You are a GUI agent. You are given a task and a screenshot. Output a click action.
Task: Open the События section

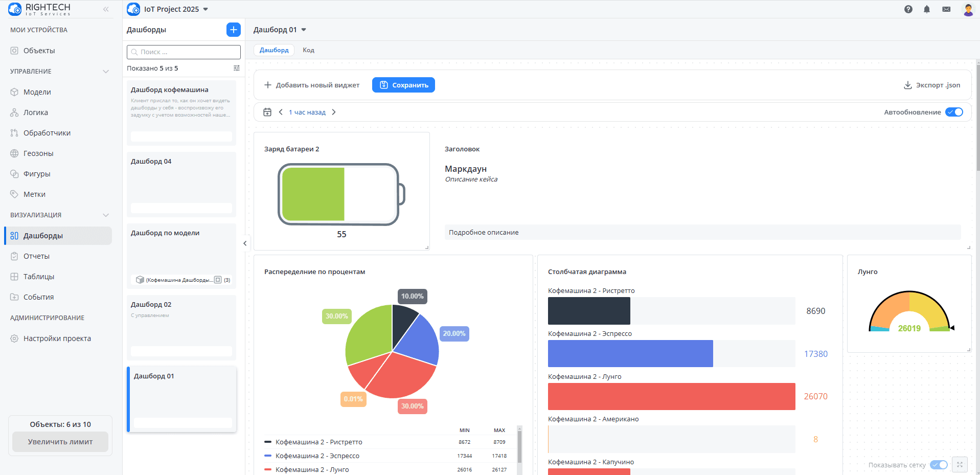[x=37, y=297]
